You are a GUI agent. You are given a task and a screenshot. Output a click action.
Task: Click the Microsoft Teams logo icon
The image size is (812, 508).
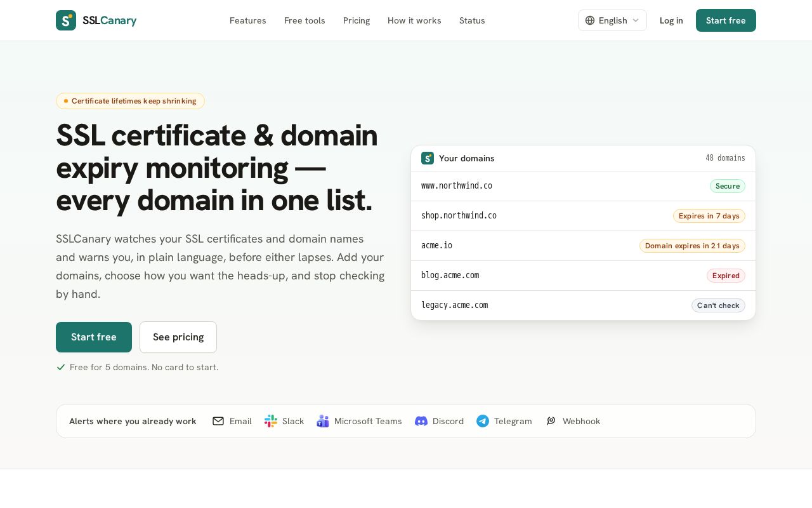pyautogui.click(x=323, y=421)
